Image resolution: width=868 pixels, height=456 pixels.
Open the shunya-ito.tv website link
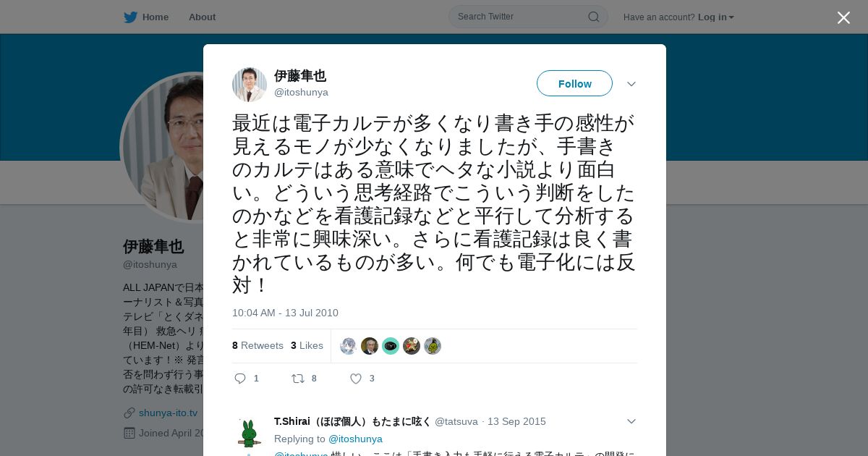(x=168, y=413)
